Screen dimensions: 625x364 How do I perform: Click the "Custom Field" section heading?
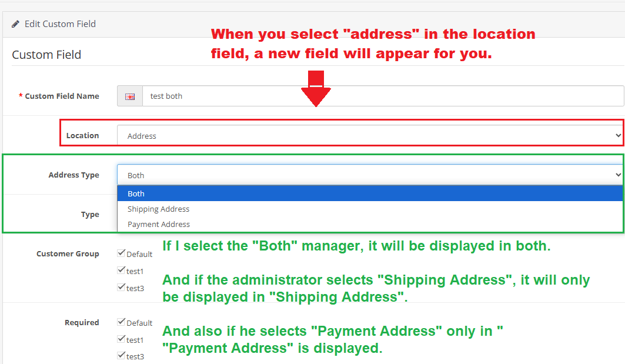coord(46,55)
